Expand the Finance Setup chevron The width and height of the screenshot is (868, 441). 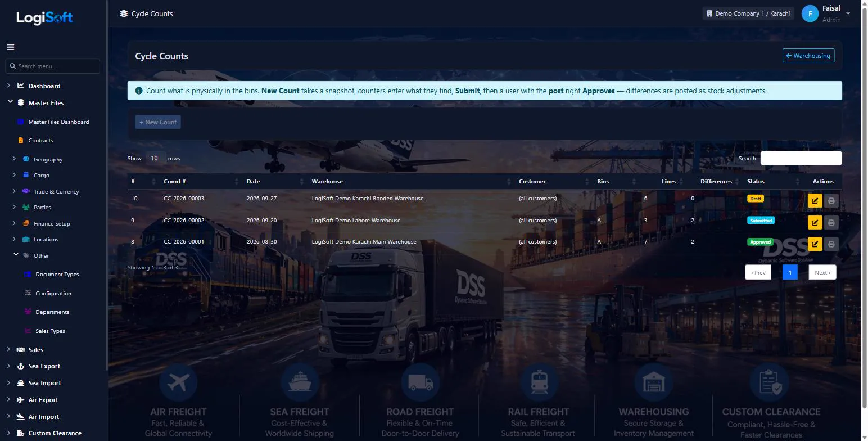(14, 223)
